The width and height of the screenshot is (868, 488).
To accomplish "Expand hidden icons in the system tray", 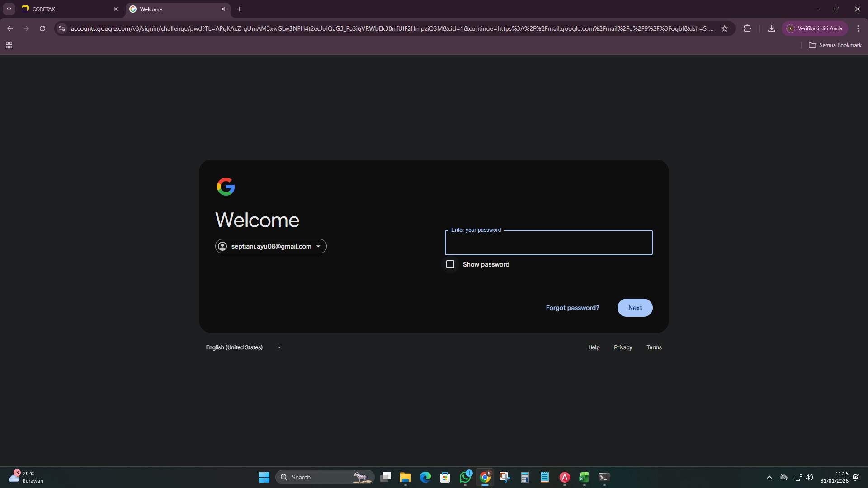I will point(769,477).
